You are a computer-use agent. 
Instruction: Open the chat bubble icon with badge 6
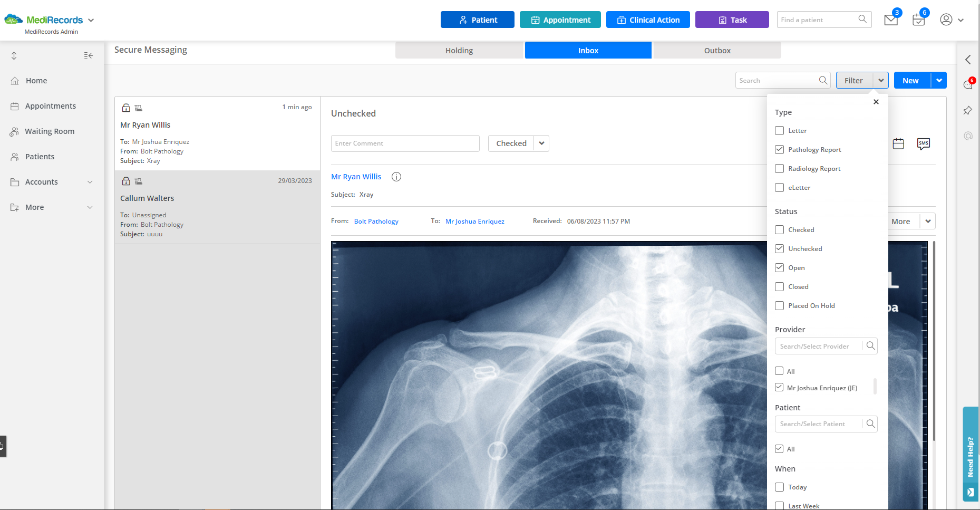tap(968, 85)
